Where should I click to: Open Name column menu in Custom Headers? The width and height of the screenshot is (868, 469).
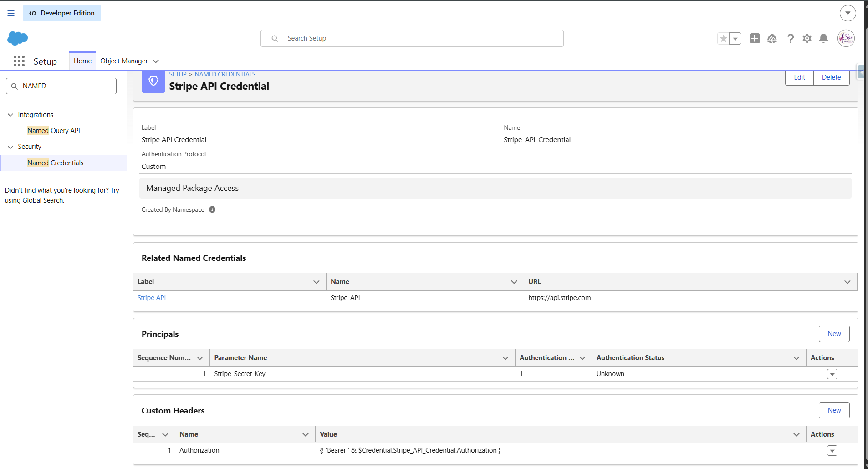coord(306,434)
